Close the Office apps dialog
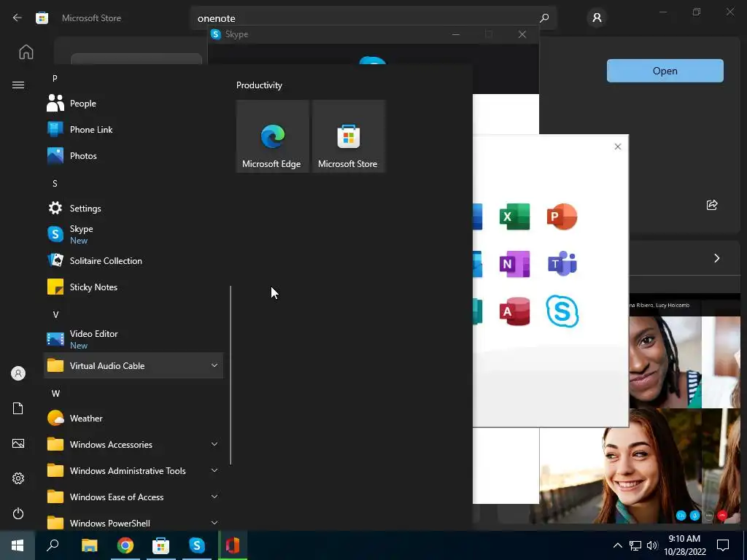The height and width of the screenshot is (560, 747). 617,147
